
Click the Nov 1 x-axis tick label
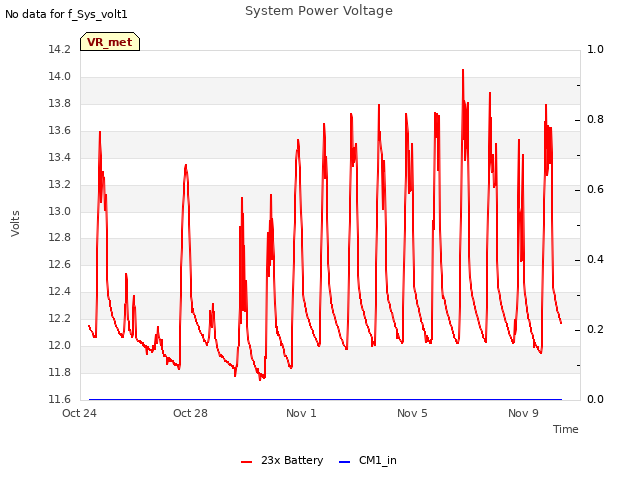click(x=301, y=413)
